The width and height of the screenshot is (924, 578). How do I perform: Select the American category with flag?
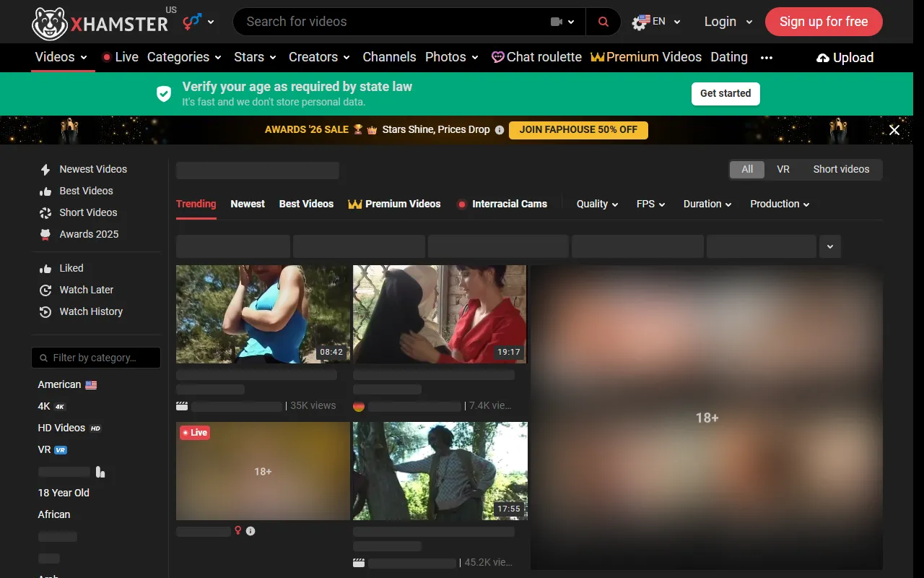(67, 384)
